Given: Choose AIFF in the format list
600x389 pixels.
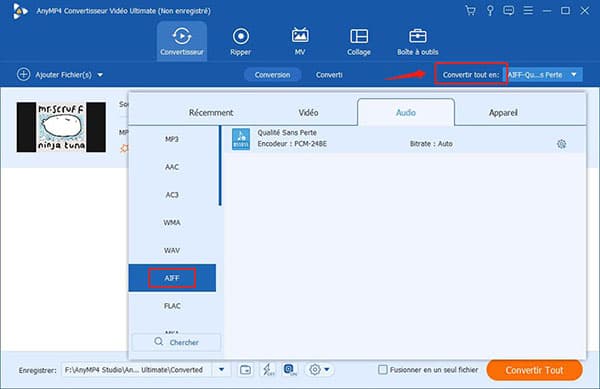Looking at the screenshot, I should [172, 278].
